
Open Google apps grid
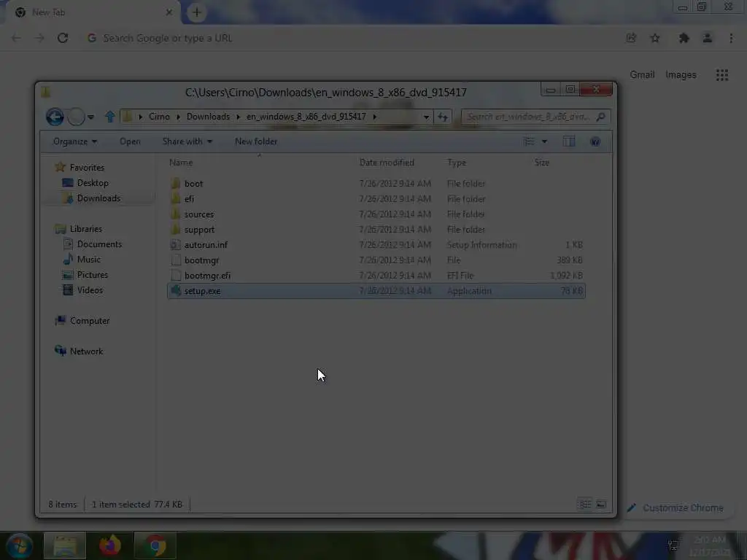(x=722, y=75)
